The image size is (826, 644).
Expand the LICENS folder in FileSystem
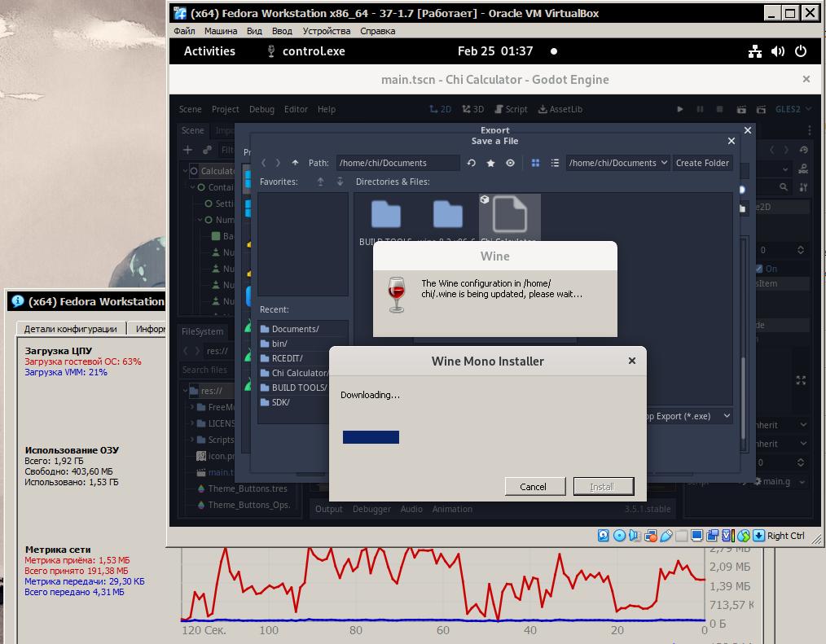[x=192, y=423]
